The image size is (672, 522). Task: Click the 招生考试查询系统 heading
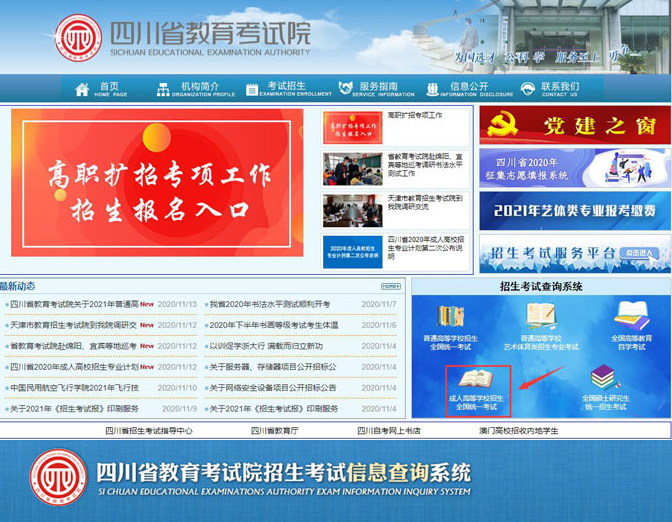pos(541,286)
